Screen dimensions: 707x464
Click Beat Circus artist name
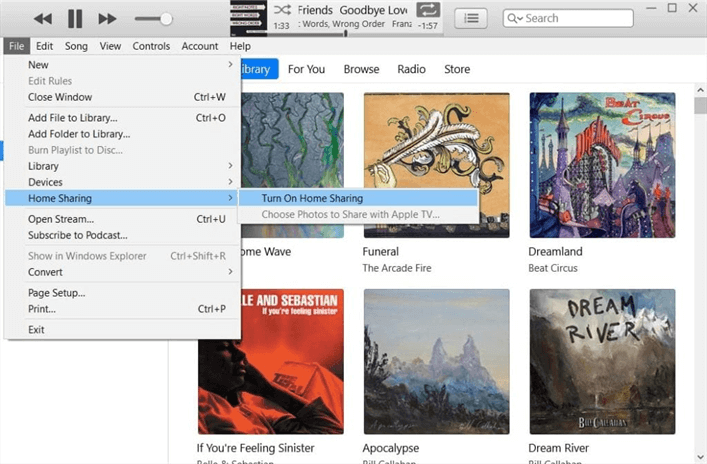553,268
